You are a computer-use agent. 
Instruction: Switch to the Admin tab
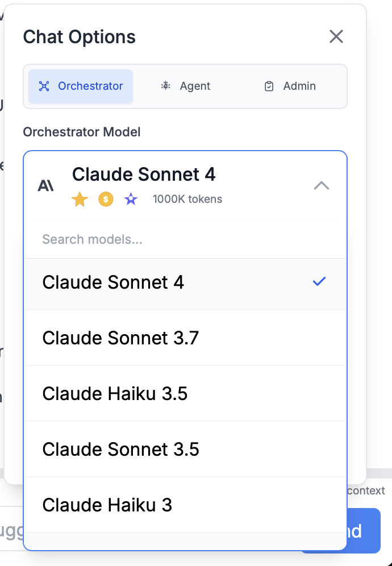pos(290,86)
